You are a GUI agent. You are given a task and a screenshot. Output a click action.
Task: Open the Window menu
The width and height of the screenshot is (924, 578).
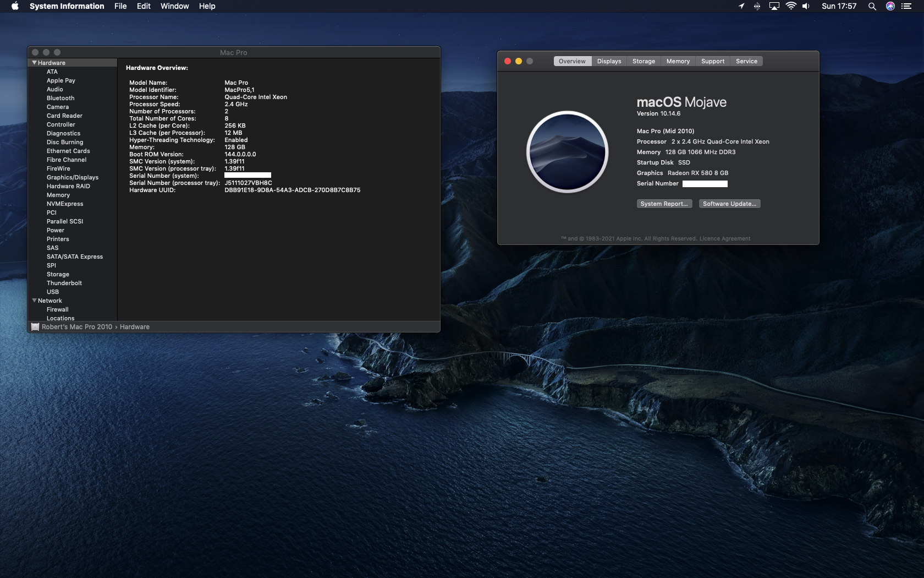tap(175, 6)
